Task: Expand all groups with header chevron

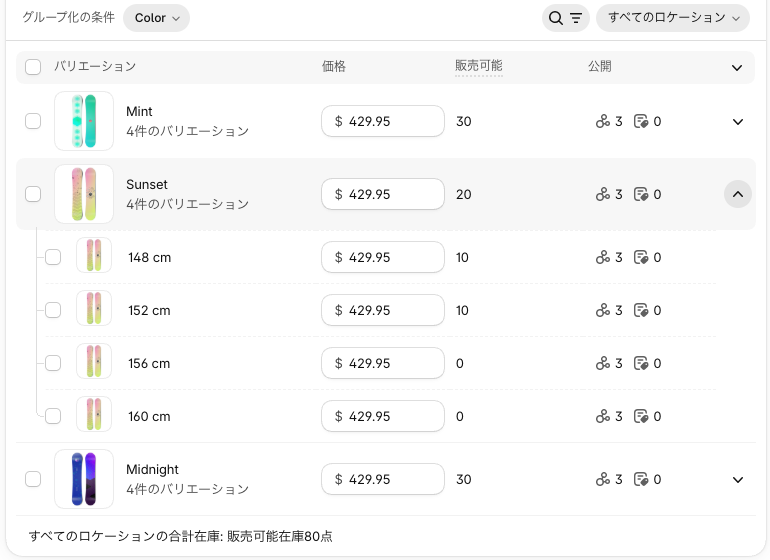Action: [x=737, y=68]
